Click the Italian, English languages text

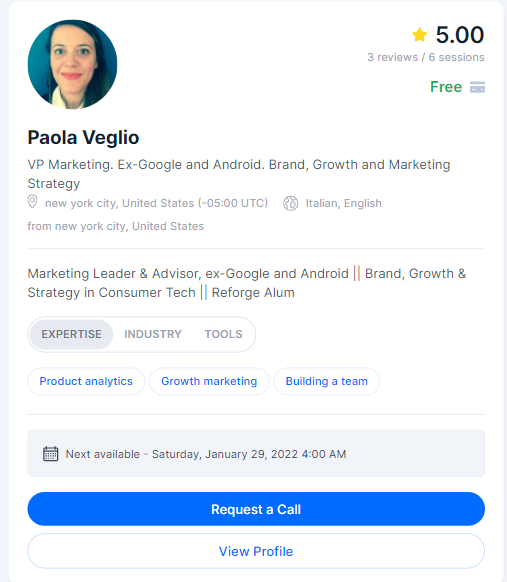344,203
